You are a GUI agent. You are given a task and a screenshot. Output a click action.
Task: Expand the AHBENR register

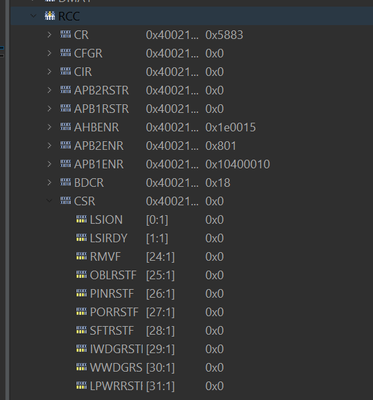[x=49, y=127]
